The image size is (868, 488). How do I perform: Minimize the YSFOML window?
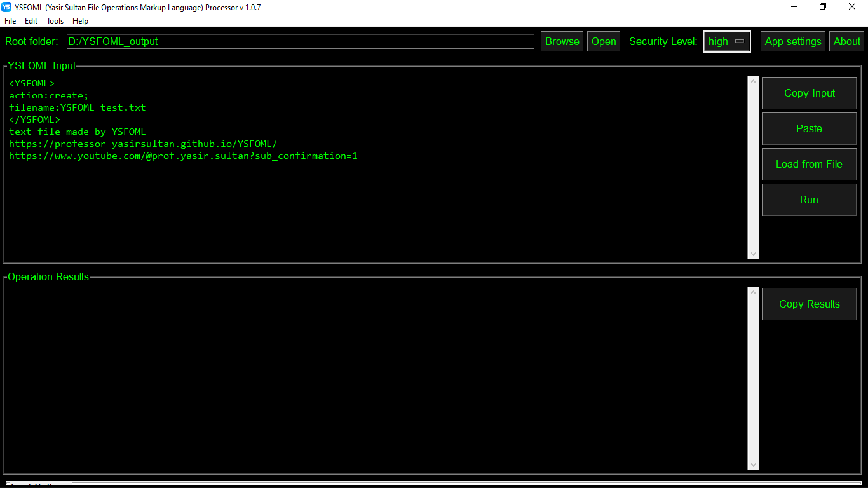[794, 7]
